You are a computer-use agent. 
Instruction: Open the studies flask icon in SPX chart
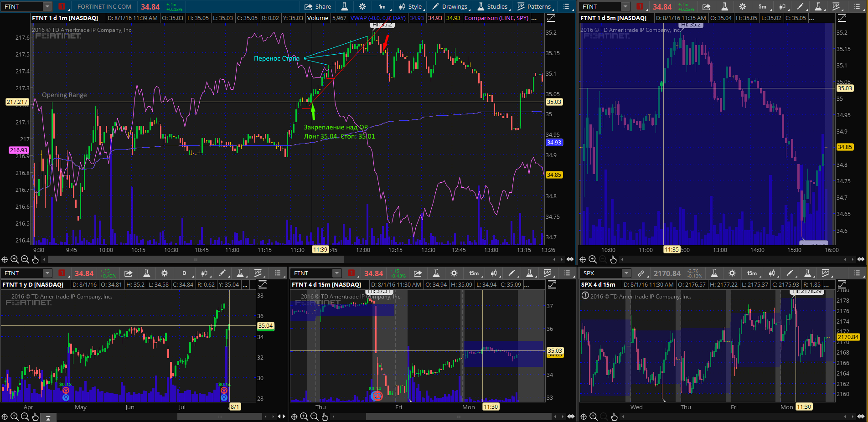click(808, 273)
